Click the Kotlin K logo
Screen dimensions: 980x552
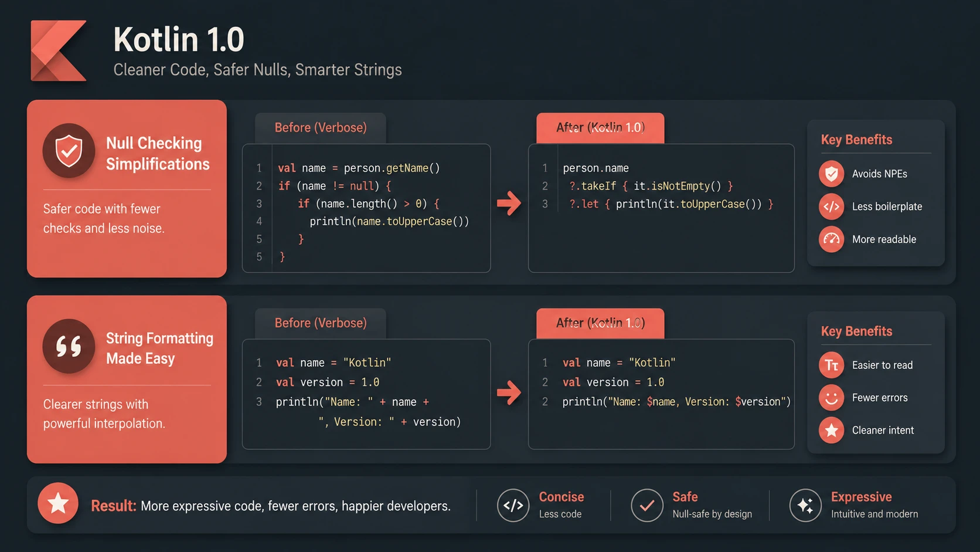59,50
